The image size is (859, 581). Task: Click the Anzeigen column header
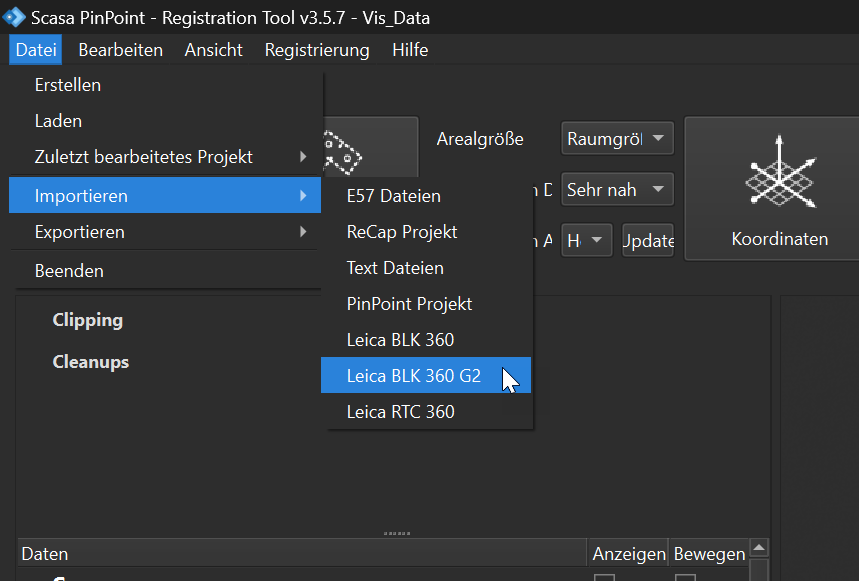[x=628, y=554]
